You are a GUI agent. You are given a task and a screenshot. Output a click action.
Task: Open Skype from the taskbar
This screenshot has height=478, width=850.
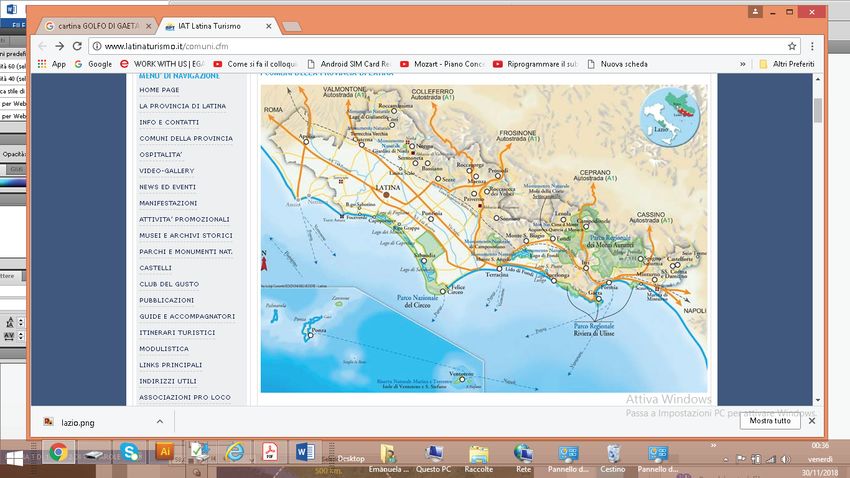(x=130, y=452)
